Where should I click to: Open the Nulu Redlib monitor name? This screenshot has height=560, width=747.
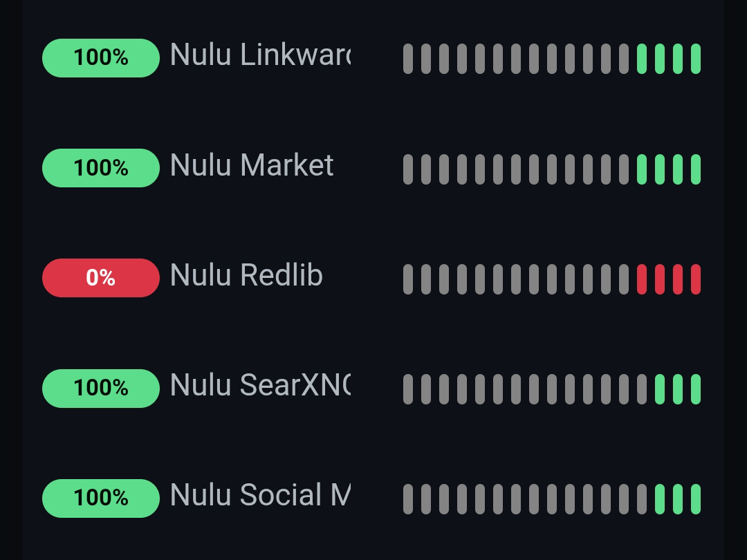(x=246, y=276)
